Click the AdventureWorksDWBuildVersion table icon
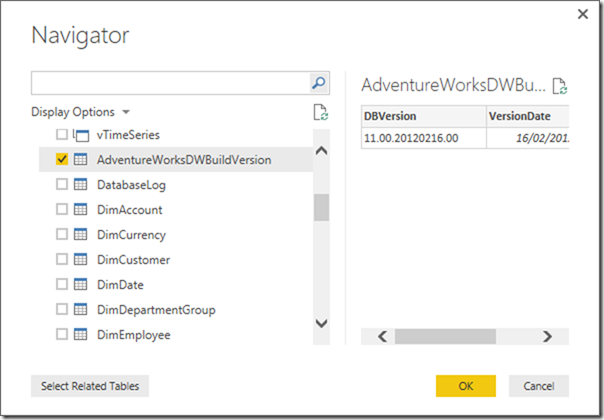 81,160
